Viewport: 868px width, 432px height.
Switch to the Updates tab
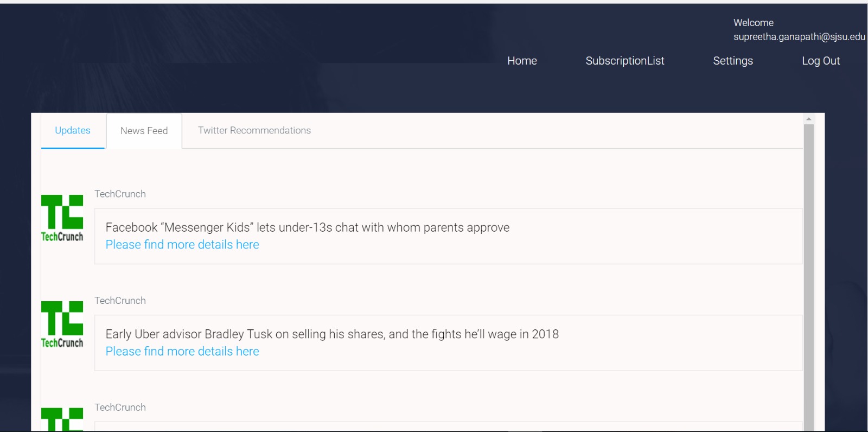(73, 130)
